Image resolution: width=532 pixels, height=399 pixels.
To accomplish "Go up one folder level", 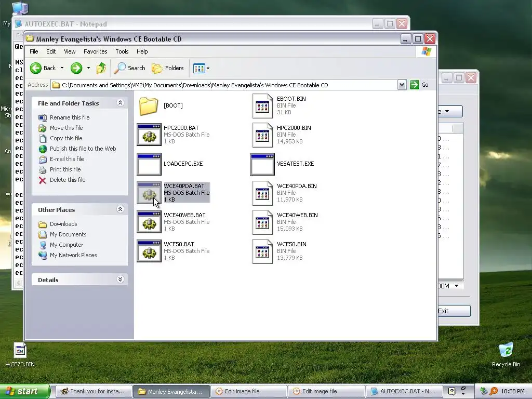I will tap(101, 68).
